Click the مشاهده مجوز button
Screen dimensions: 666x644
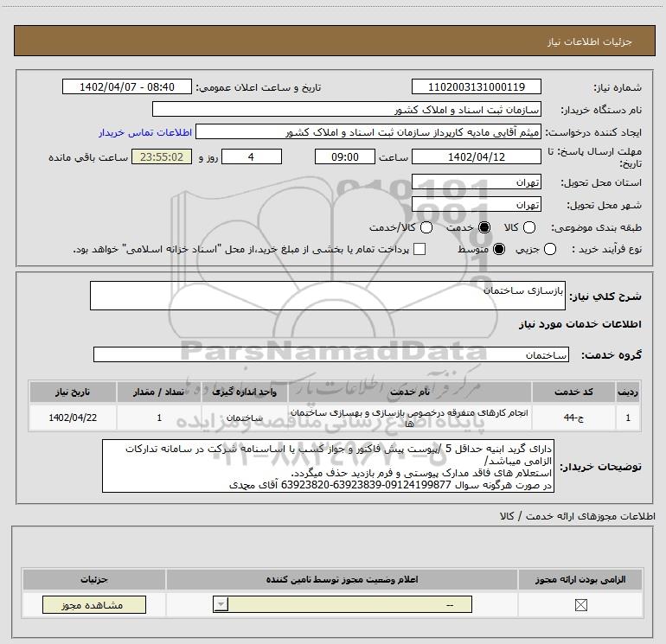tap(94, 604)
